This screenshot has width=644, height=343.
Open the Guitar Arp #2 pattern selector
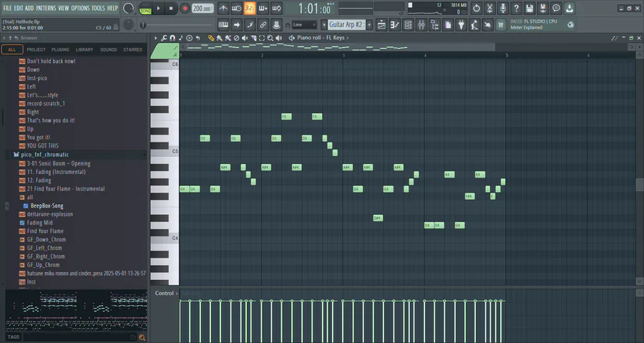pos(346,24)
